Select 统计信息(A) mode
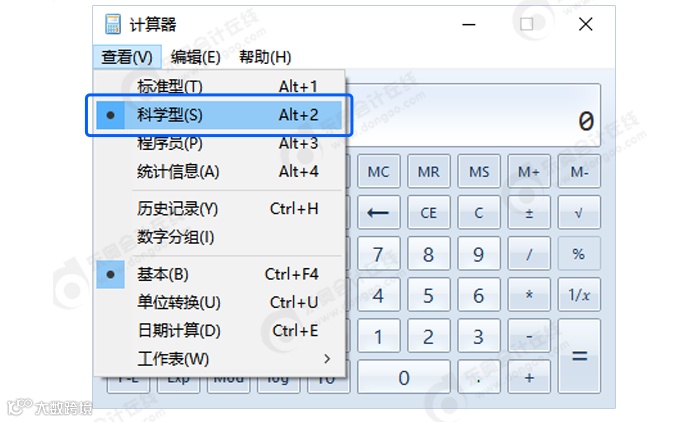Viewport: 700px width, 422px height. [x=219, y=171]
